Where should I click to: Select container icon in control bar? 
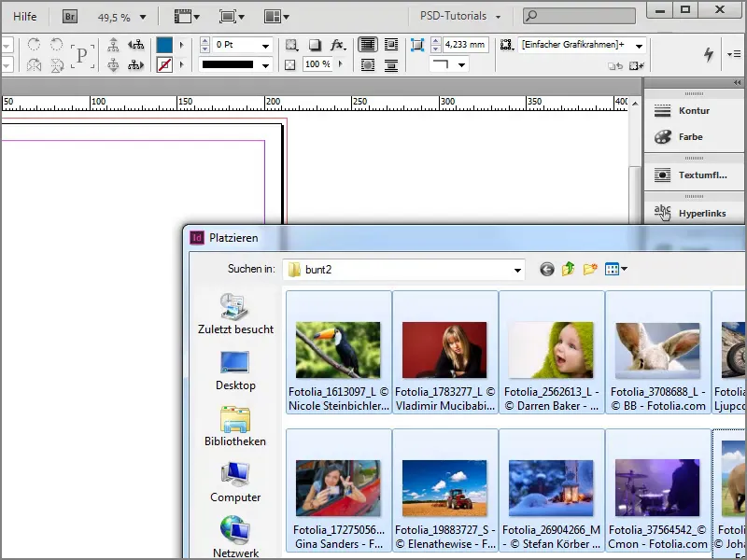click(x=113, y=45)
